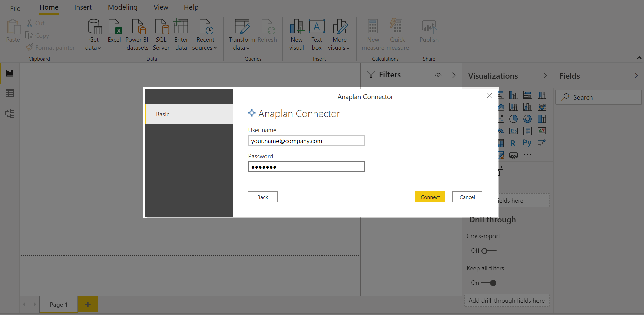644x315 pixels.
Task: Switch to the Home ribbon tab
Action: point(49,7)
